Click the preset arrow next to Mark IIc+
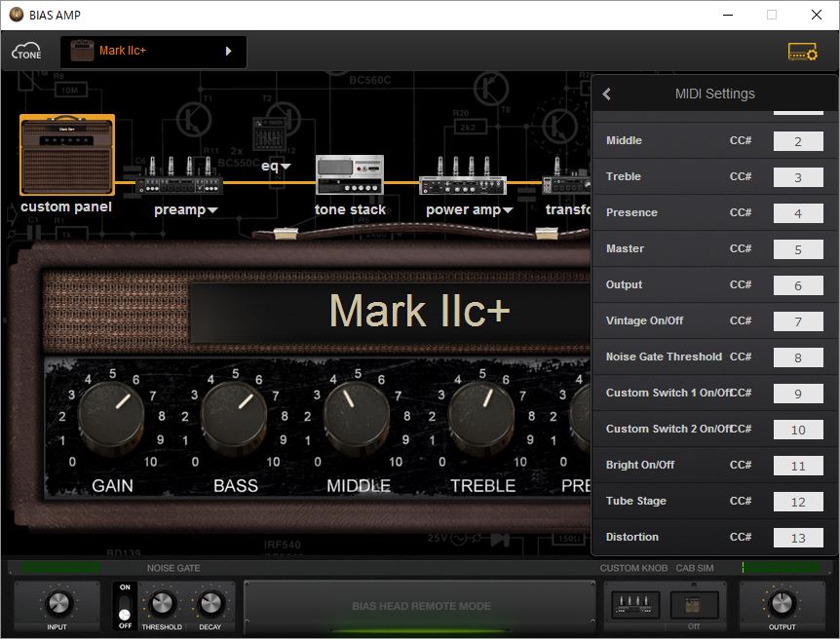The image size is (840, 639). point(229,51)
